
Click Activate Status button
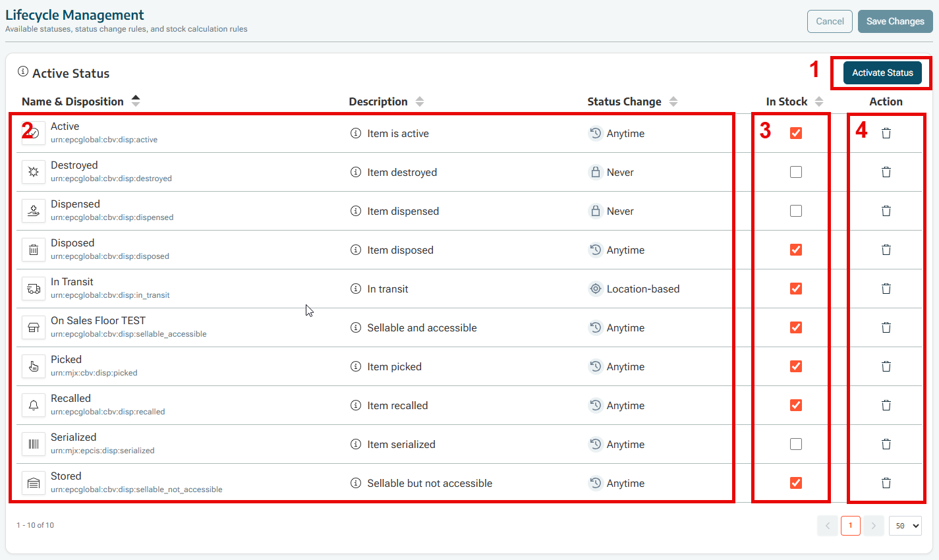(882, 72)
